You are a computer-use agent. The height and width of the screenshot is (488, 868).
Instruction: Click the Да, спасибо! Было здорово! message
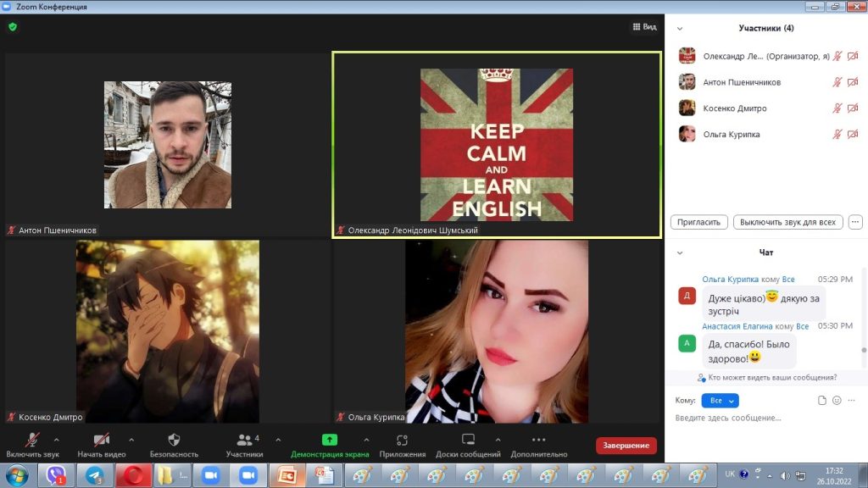pos(749,351)
